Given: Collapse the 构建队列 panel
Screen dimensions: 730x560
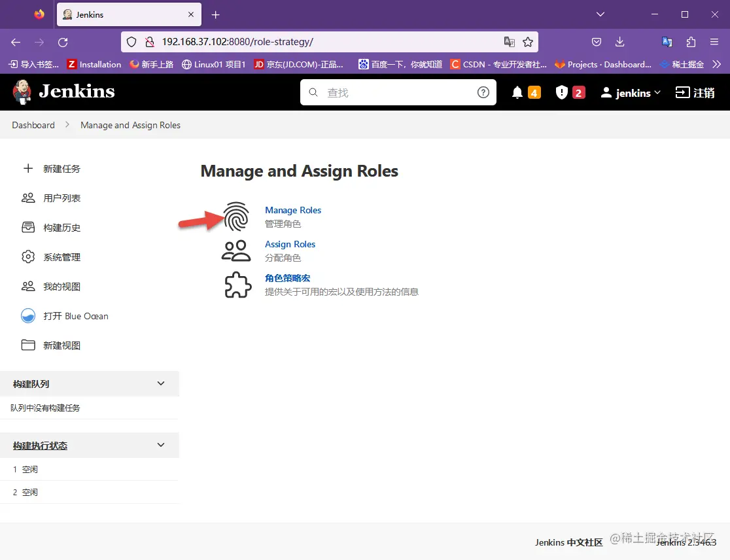Looking at the screenshot, I should click(161, 383).
